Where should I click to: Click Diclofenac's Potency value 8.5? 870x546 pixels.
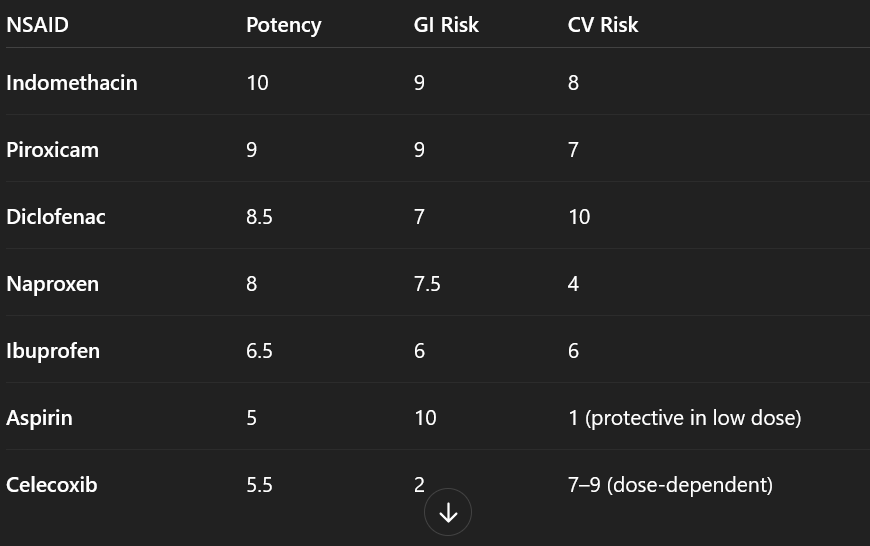click(x=259, y=217)
